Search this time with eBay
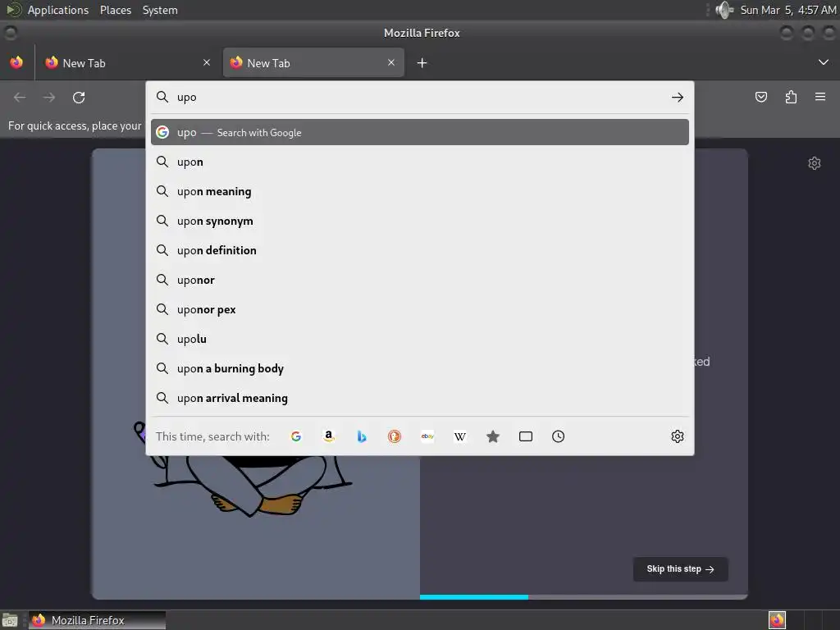840x630 pixels. 427,436
